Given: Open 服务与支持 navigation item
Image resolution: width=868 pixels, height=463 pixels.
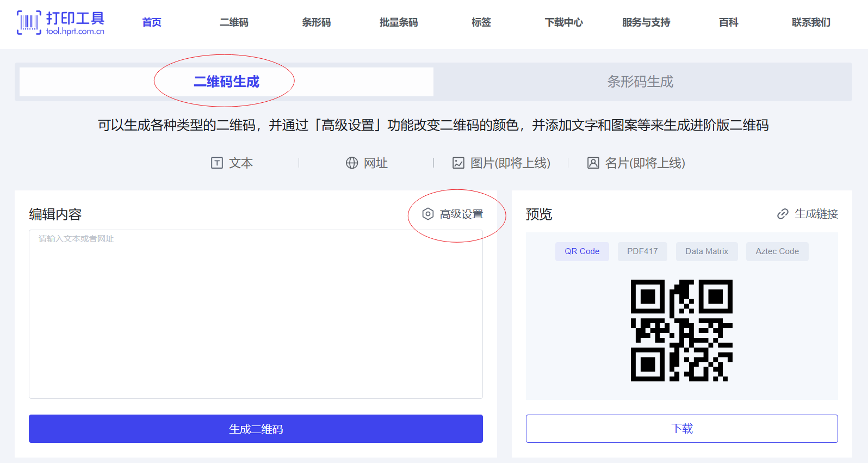Looking at the screenshot, I should click(646, 22).
